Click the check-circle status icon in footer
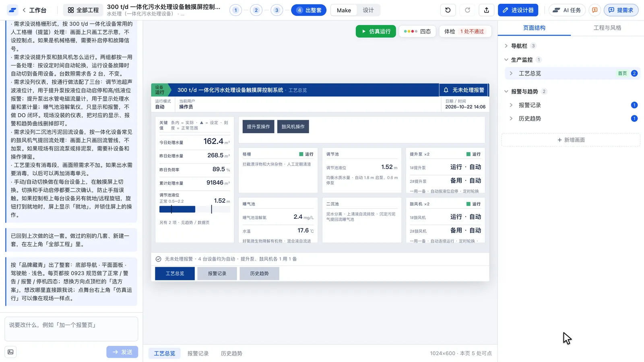The image size is (644, 362). [x=159, y=259]
